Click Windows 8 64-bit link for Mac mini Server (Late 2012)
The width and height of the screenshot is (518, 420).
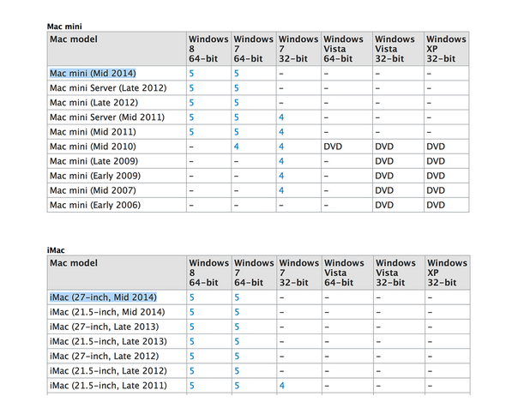click(x=191, y=88)
